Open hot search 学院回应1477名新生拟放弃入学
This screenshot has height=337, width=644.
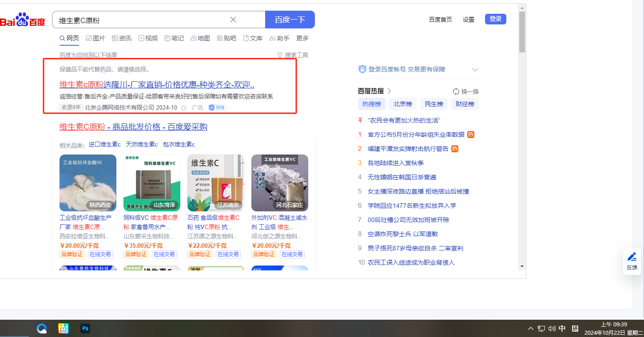(x=412, y=206)
